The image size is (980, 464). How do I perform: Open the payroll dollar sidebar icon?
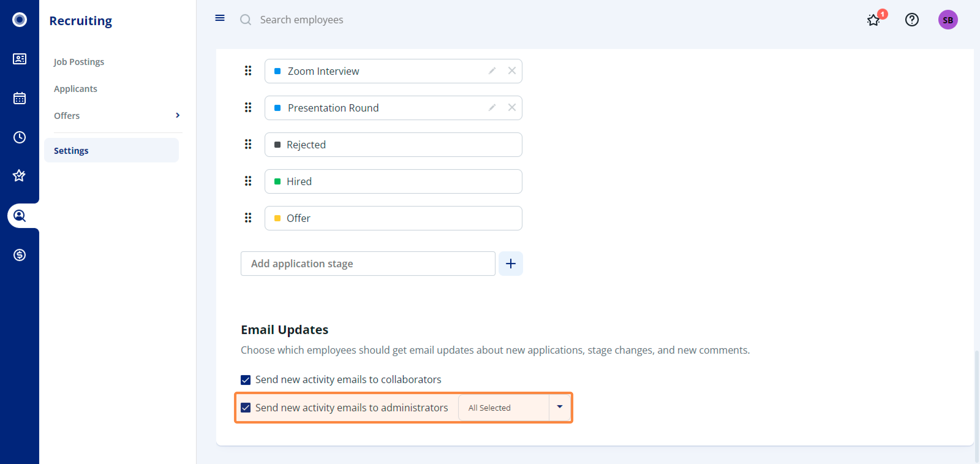(x=19, y=255)
